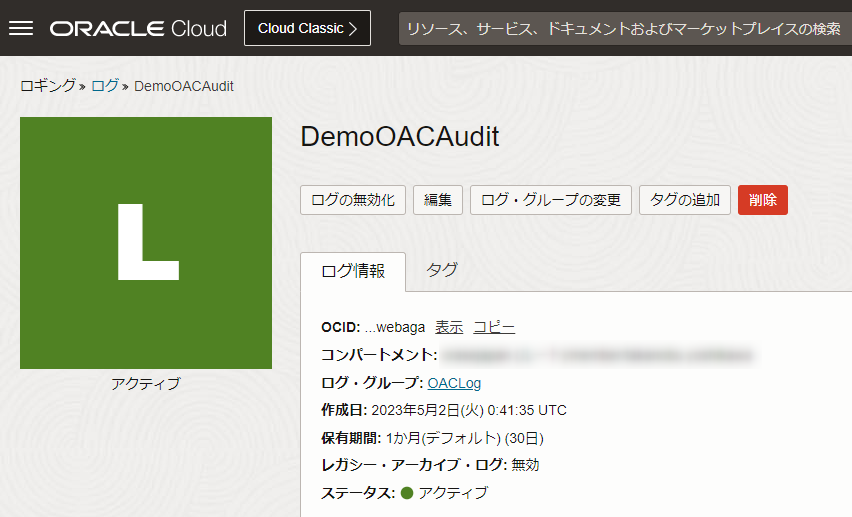Go to ロギング breadcrumb

click(x=48, y=86)
